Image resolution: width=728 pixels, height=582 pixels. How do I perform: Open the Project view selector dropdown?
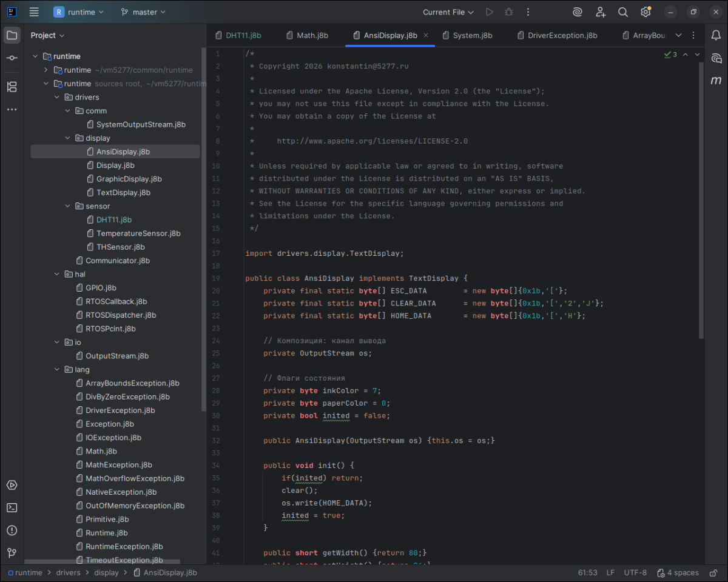pyautogui.click(x=47, y=35)
